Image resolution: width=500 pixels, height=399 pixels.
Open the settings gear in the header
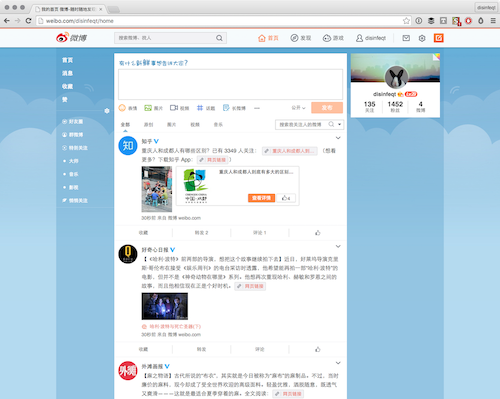tap(422, 38)
